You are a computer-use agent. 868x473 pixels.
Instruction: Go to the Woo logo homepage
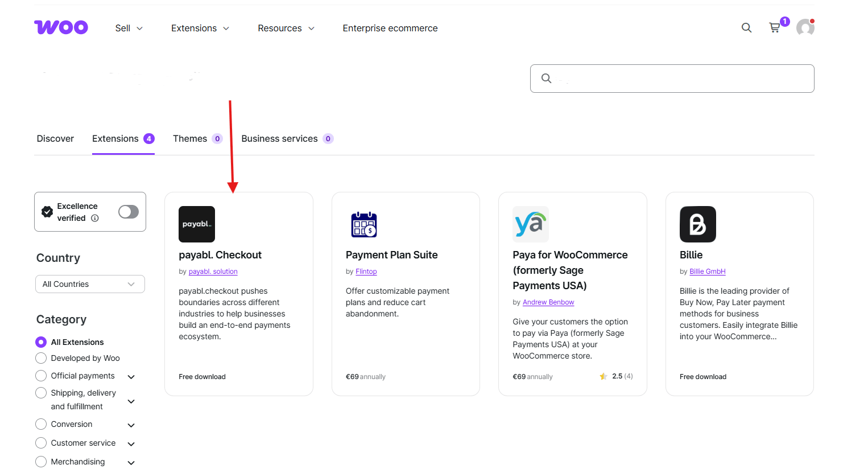pyautogui.click(x=61, y=27)
